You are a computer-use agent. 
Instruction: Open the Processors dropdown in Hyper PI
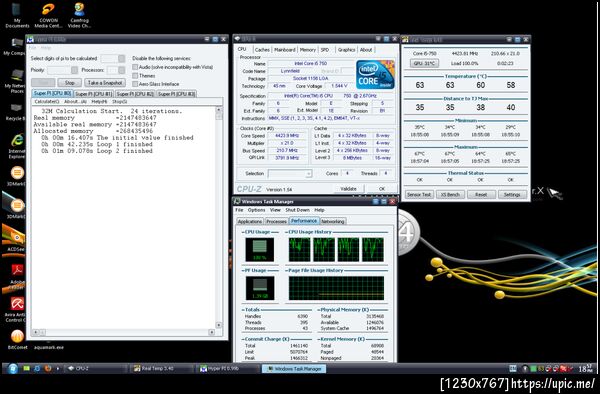pyautogui.click(x=116, y=70)
